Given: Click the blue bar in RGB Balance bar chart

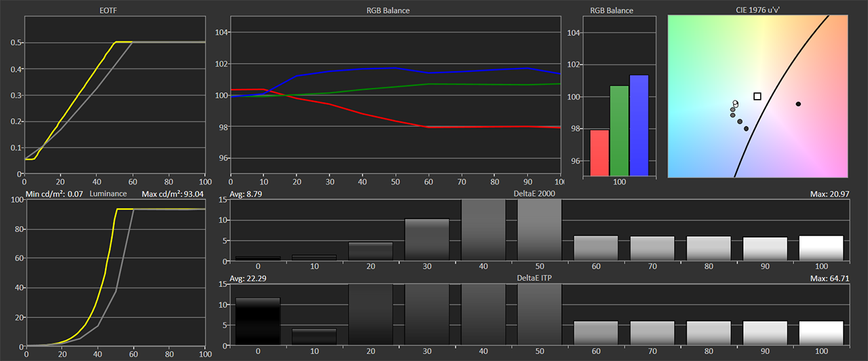Looking at the screenshot, I should pos(639,126).
